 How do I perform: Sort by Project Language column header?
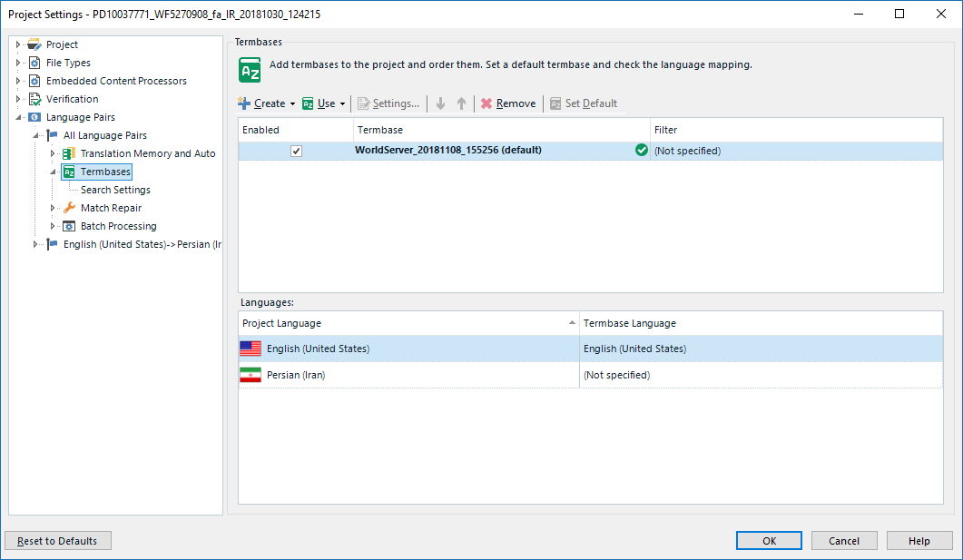(x=408, y=323)
